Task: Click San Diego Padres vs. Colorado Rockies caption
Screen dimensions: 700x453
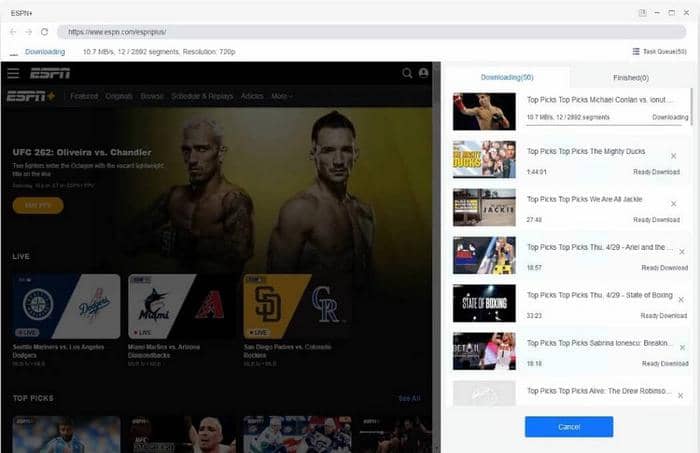Action: (288, 351)
